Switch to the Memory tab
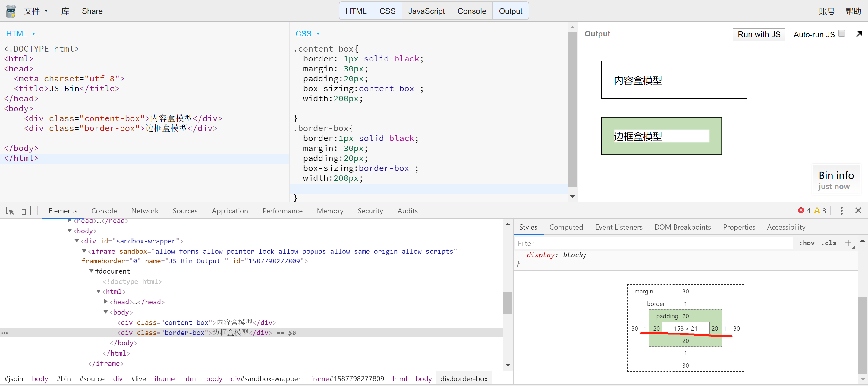 (330, 211)
